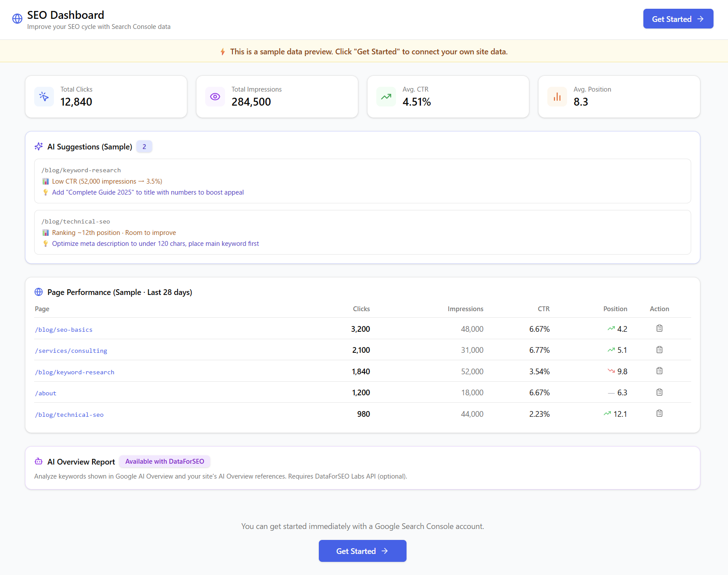Click the Avg. CTR trending arrow icon

point(386,96)
